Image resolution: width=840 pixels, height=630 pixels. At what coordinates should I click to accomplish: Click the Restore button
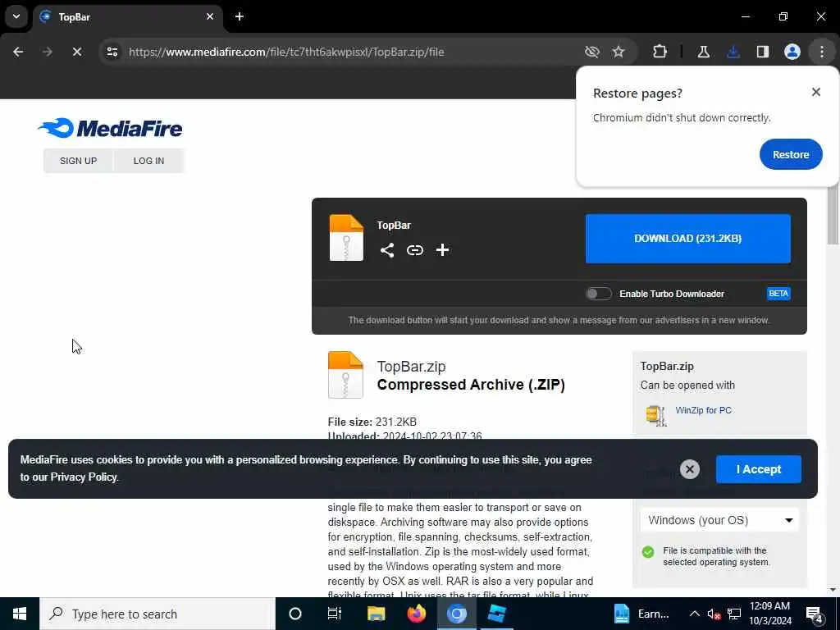791,154
